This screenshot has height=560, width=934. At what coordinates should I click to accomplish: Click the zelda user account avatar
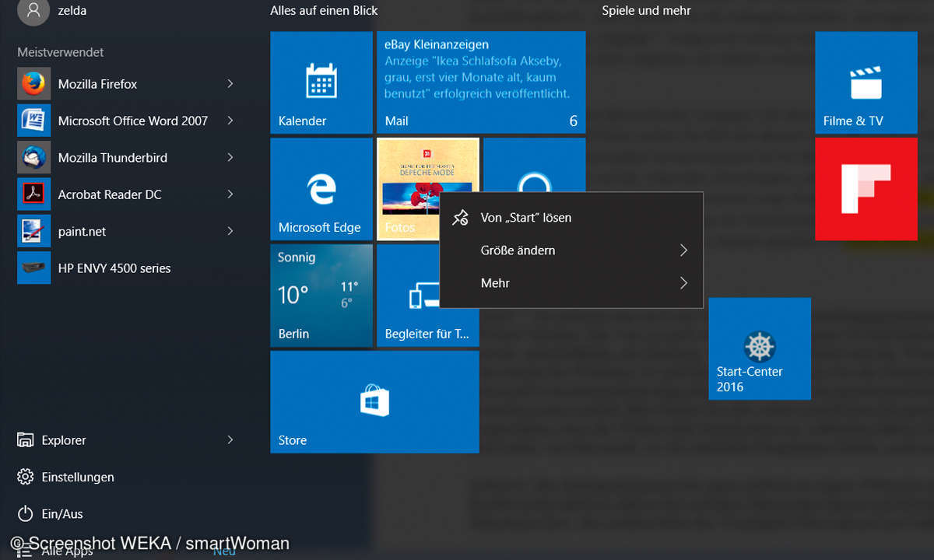33,11
